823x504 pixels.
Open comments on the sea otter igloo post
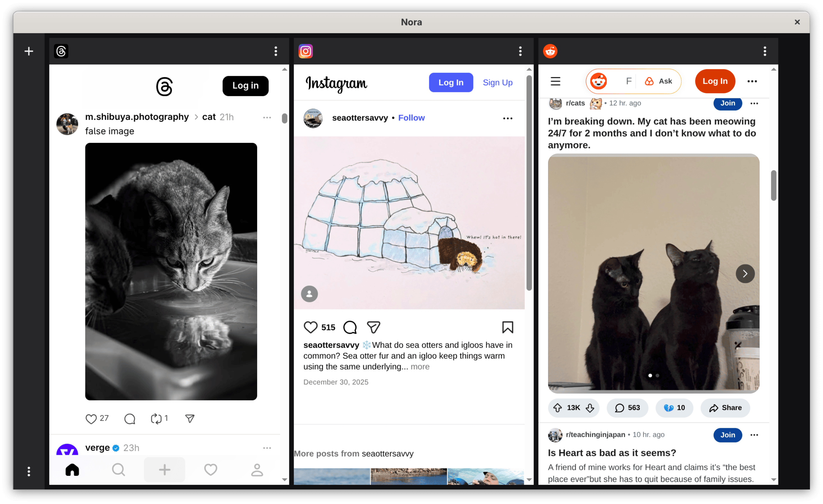pyautogui.click(x=349, y=327)
